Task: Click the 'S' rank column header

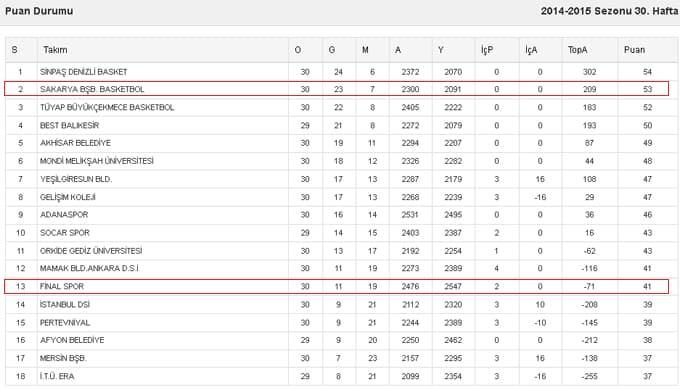Action: (14, 50)
